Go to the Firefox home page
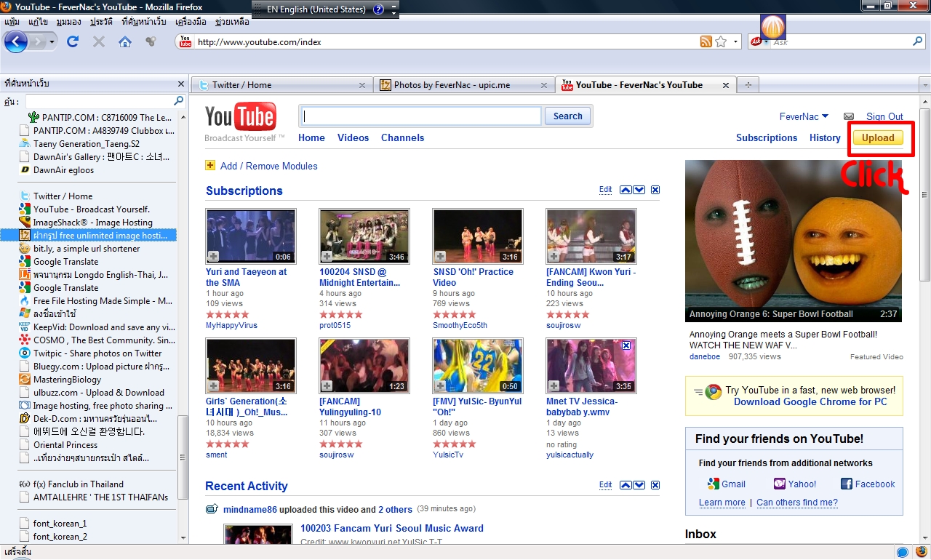931x560 pixels. pyautogui.click(x=125, y=41)
